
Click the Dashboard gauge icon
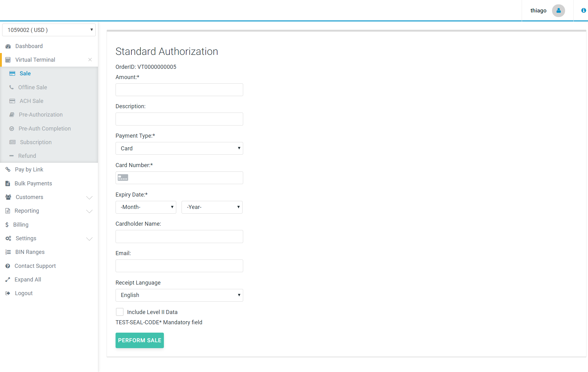coord(8,46)
